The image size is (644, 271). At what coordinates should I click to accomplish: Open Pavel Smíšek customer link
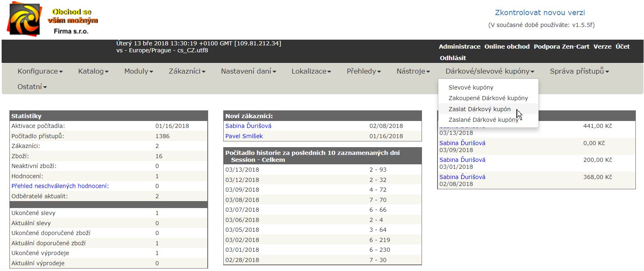(x=244, y=136)
